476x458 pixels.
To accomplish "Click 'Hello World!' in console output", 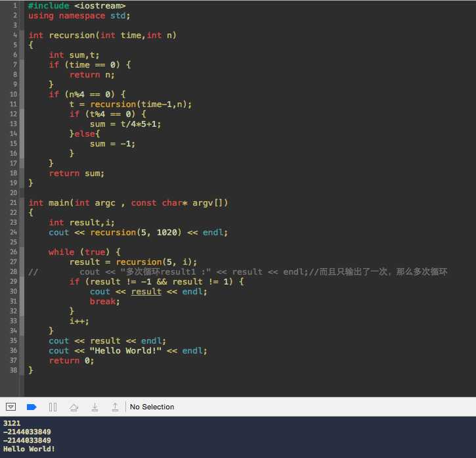I will (x=29, y=449).
